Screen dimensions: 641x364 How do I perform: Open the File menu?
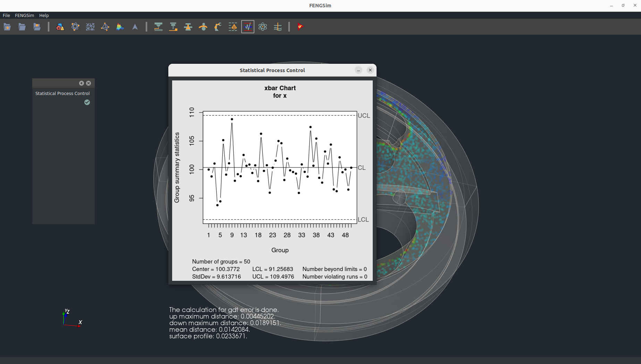[6, 15]
